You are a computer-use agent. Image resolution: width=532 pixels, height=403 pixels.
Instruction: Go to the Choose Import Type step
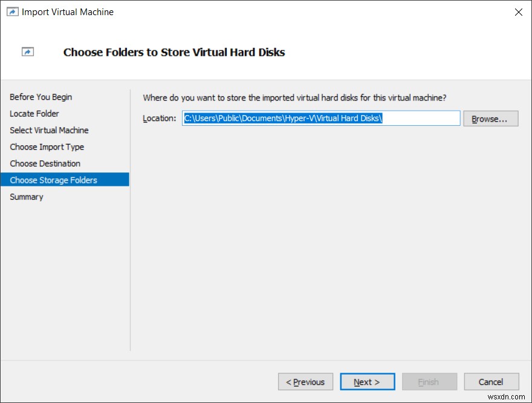[x=47, y=147]
